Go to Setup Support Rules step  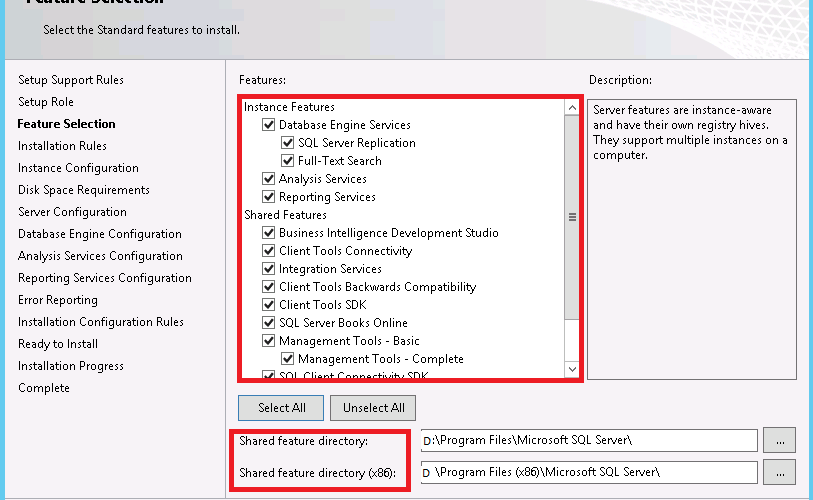pyautogui.click(x=71, y=80)
